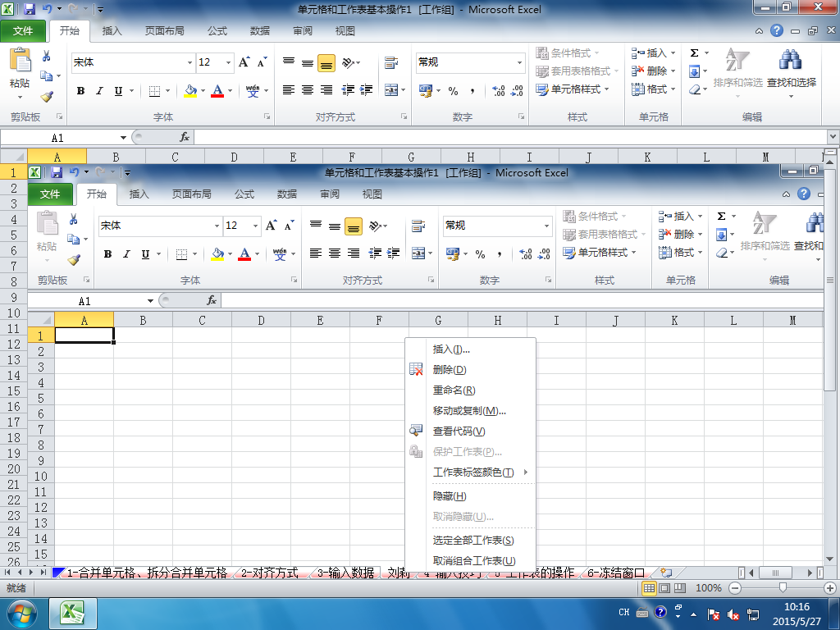
Task: Choose 取消组合工作表(U) in the context menu
Action: 471,560
